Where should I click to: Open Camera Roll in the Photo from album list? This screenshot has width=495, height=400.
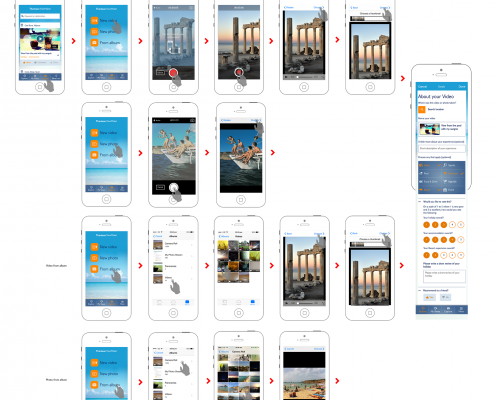click(x=173, y=361)
